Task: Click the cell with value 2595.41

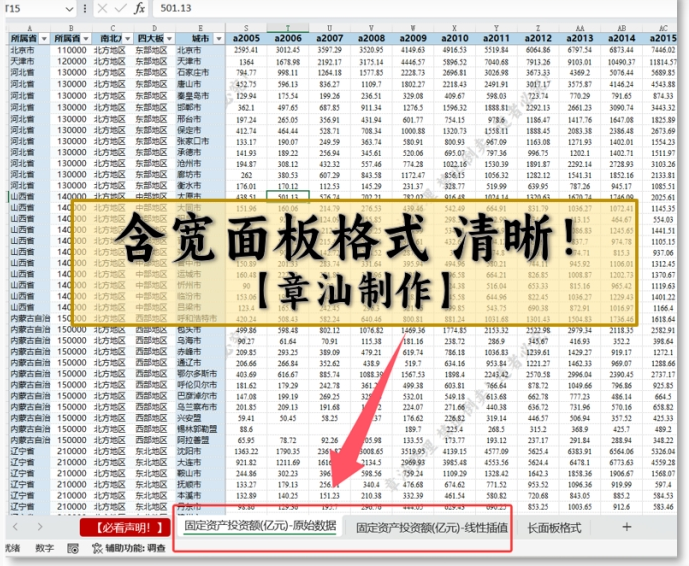Action: coord(246,50)
